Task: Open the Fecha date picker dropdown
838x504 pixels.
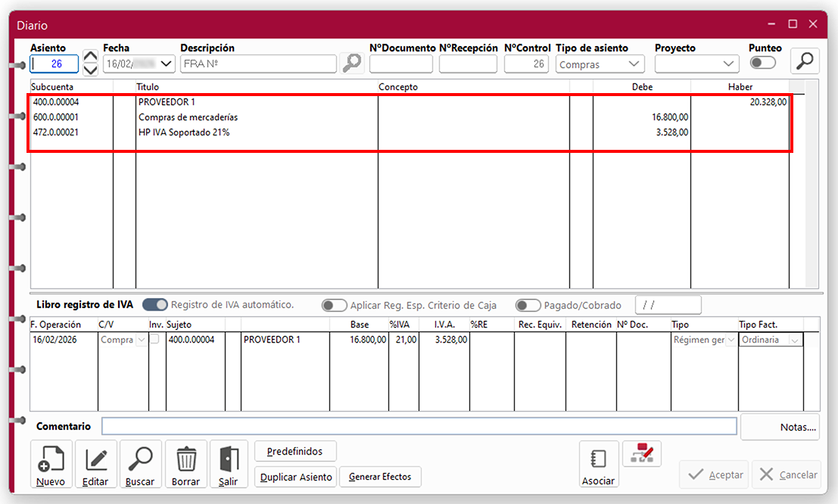Action: click(167, 64)
